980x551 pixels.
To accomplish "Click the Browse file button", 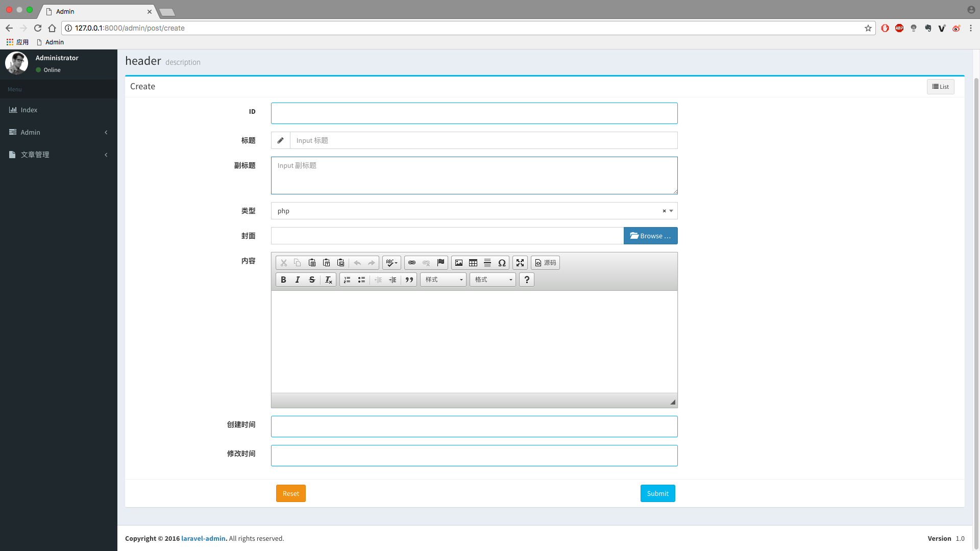I will coord(650,236).
